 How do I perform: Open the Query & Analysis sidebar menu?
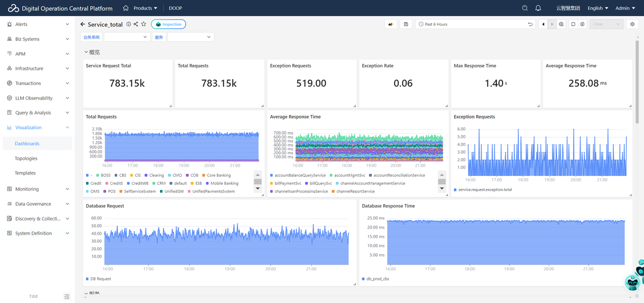click(x=38, y=113)
